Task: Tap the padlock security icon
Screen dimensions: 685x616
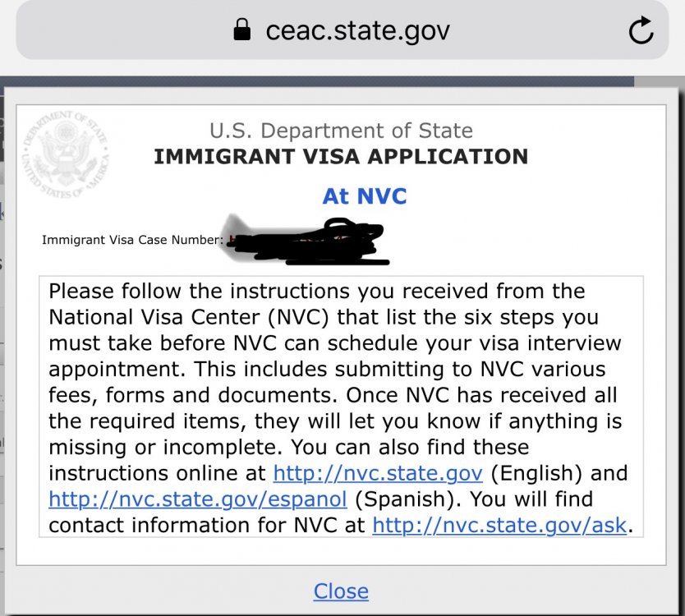Action: click(x=242, y=30)
